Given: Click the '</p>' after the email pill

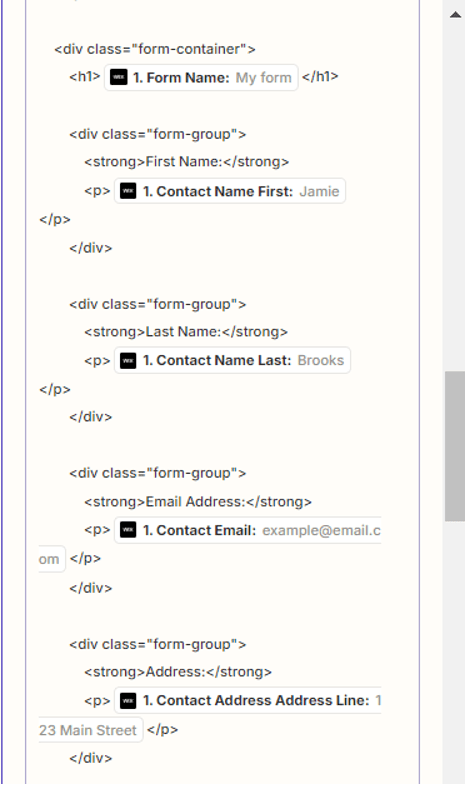Looking at the screenshot, I should (86, 558).
